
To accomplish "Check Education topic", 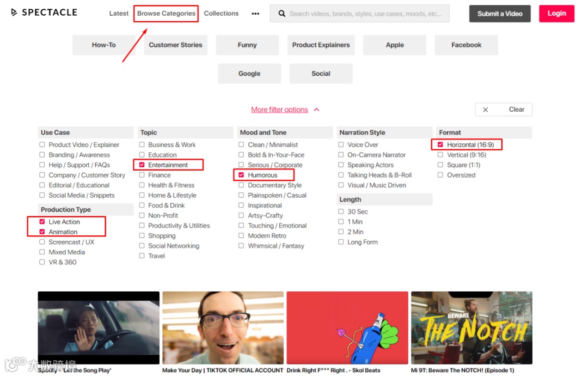I will pos(142,155).
